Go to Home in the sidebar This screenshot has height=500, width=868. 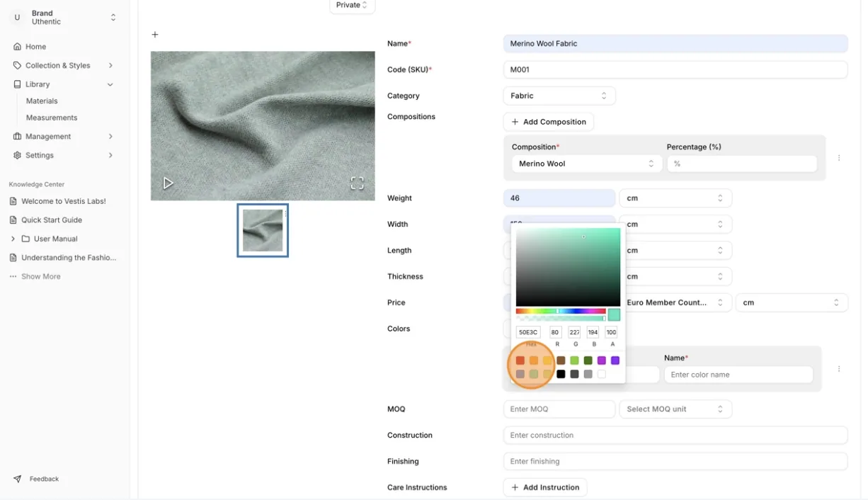[x=36, y=47]
